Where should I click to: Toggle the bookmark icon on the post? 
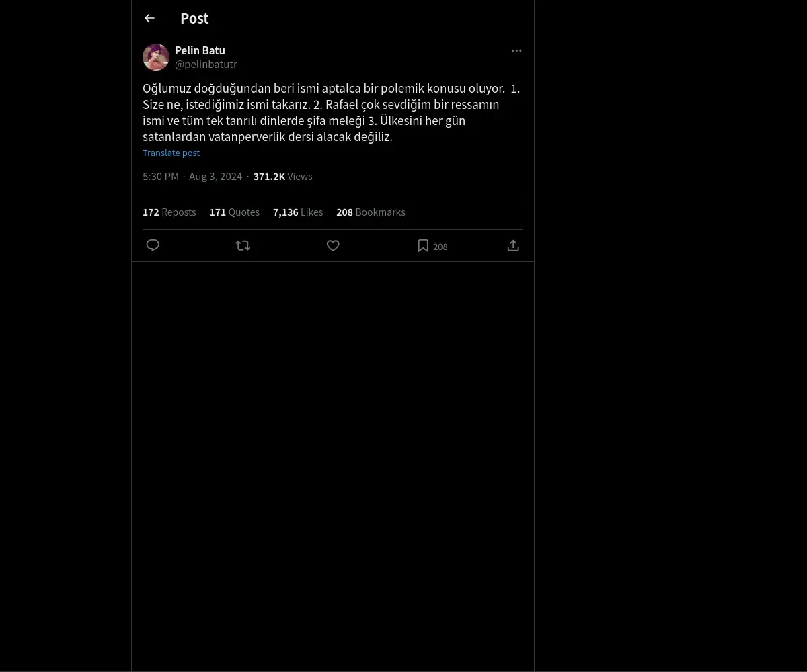pos(423,245)
